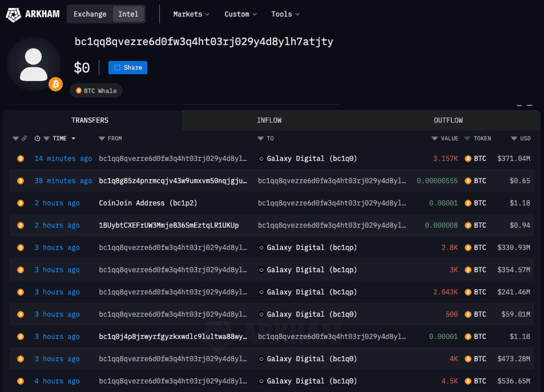
Task: Click Galaxy Digital (bc1q0) in $371.04M row
Action: click(x=312, y=159)
